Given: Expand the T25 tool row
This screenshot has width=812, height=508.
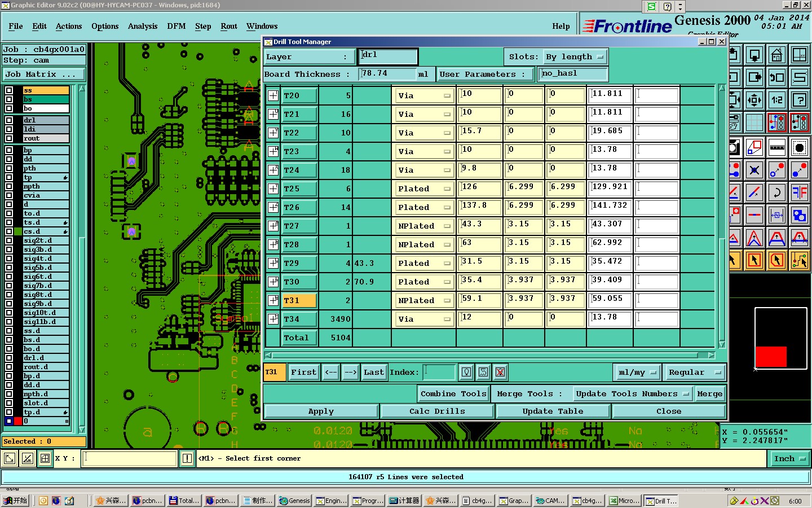Looking at the screenshot, I should pos(273,189).
